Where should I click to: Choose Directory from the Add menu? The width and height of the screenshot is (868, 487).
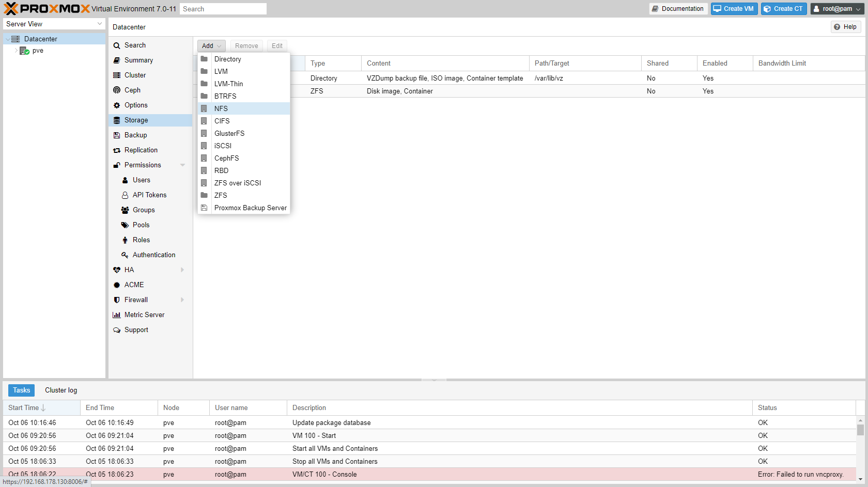[244, 59]
